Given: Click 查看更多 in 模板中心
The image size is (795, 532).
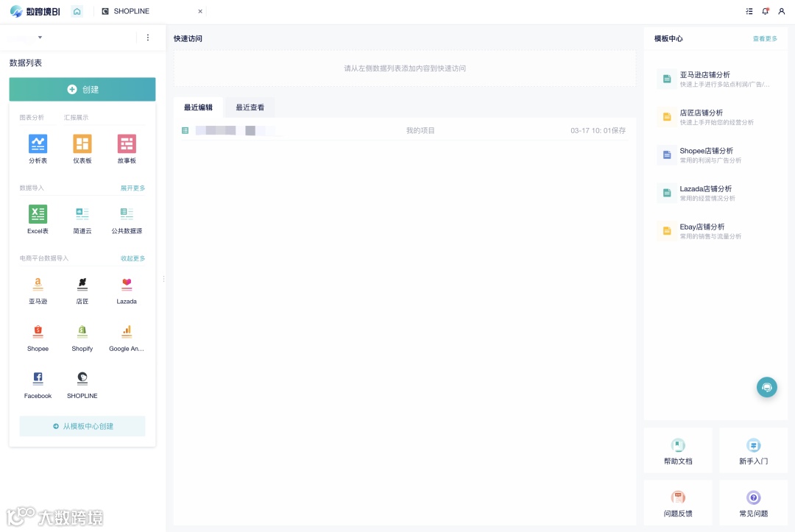Looking at the screenshot, I should [765, 38].
